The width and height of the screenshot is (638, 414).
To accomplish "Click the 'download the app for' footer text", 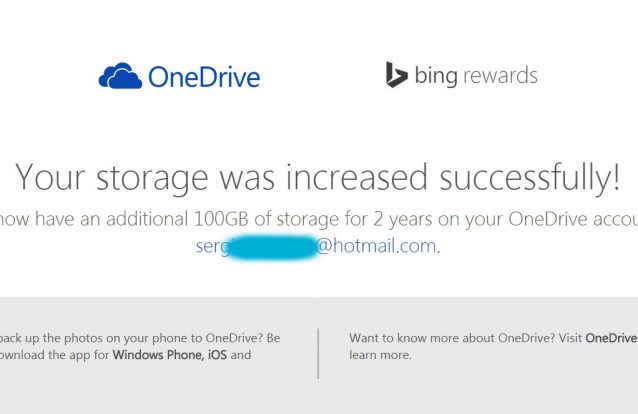I will pyautogui.click(x=55, y=354).
